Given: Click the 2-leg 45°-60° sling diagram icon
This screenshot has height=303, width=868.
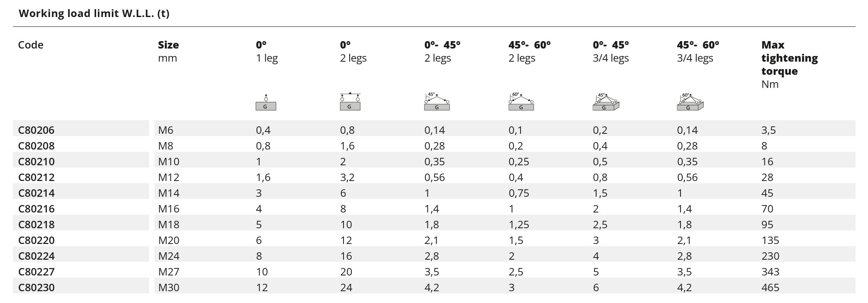Looking at the screenshot, I should click(521, 102).
